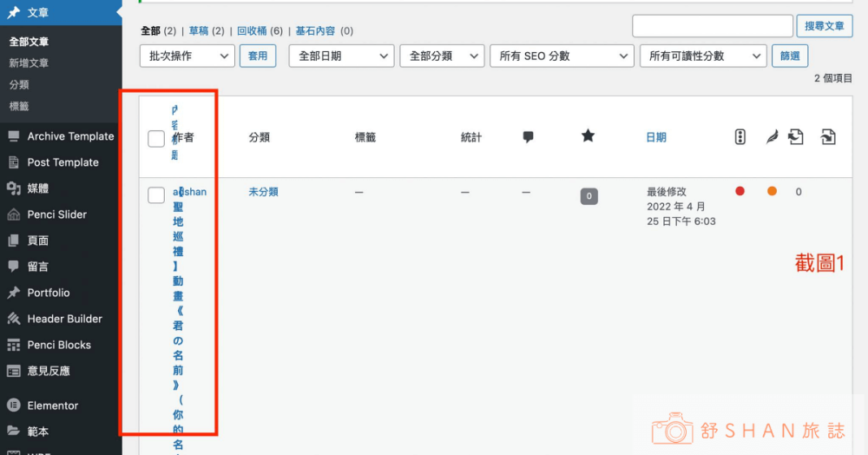Image resolution: width=868 pixels, height=455 pixels.
Task: Open the 所有可讀性分數 dropdown
Action: point(703,56)
